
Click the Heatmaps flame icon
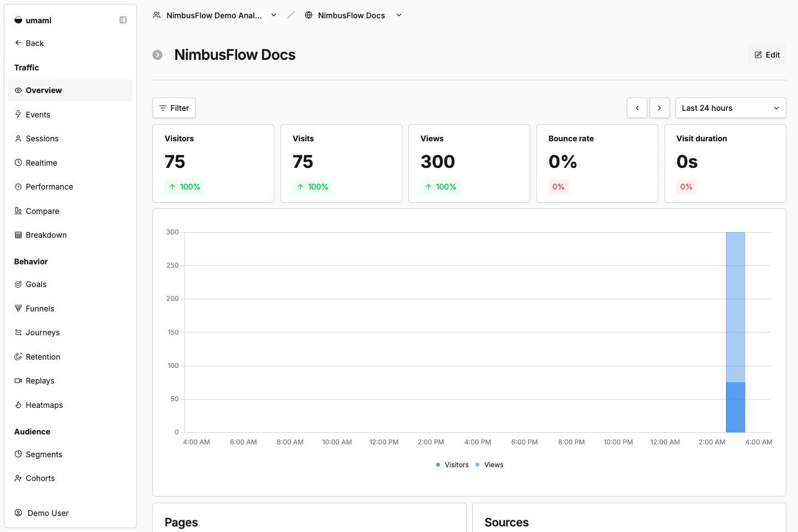(18, 405)
